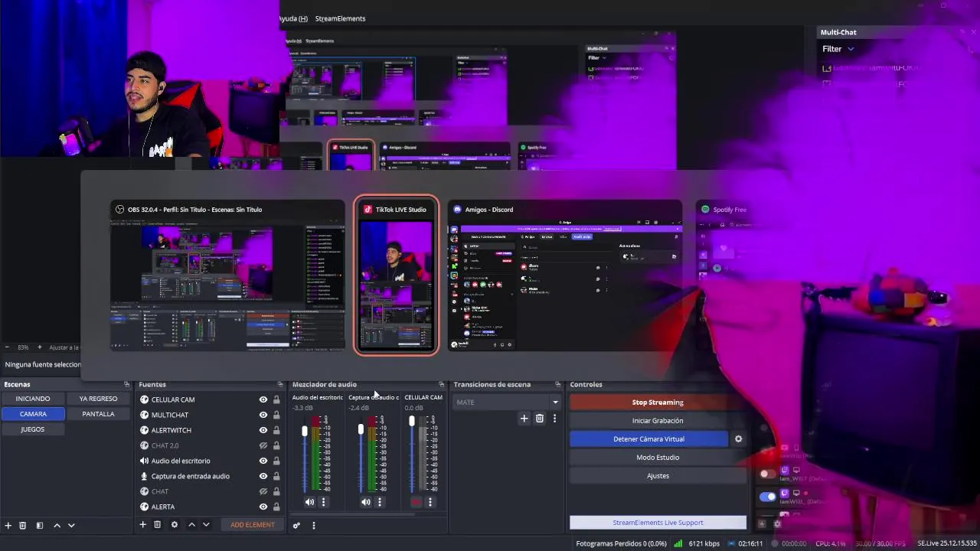Open MATE scene transition dropdown
The height and width of the screenshot is (551, 980).
(x=507, y=403)
